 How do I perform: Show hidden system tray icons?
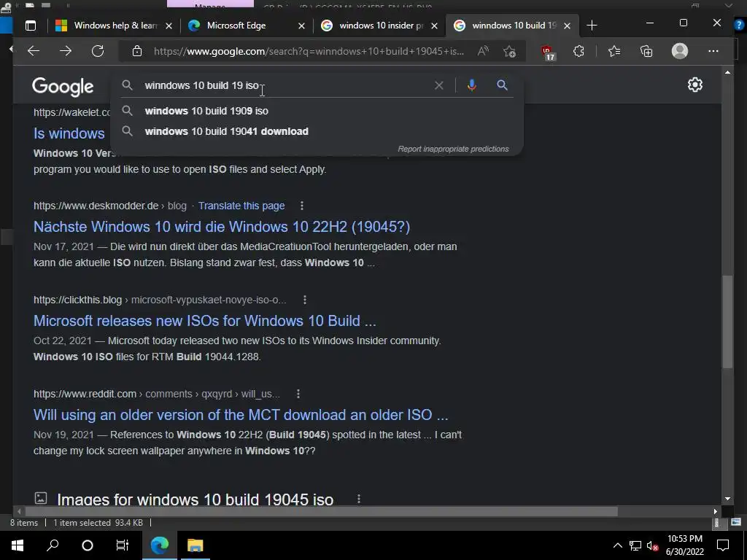click(x=617, y=545)
